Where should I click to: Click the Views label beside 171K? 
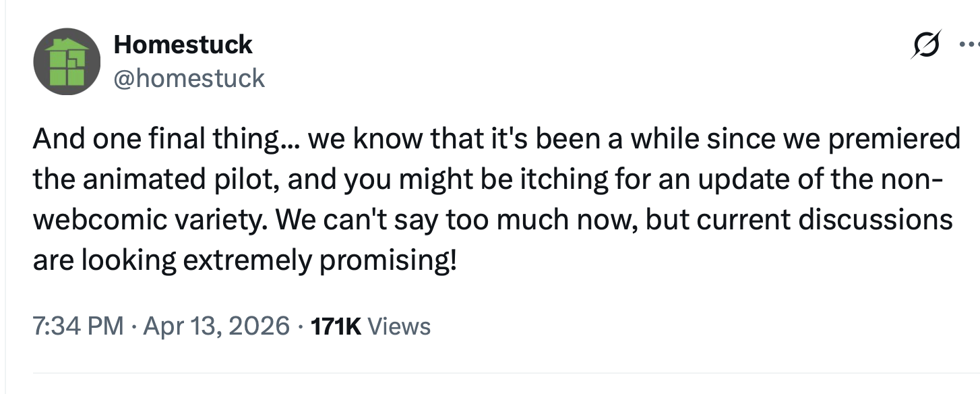tap(399, 327)
